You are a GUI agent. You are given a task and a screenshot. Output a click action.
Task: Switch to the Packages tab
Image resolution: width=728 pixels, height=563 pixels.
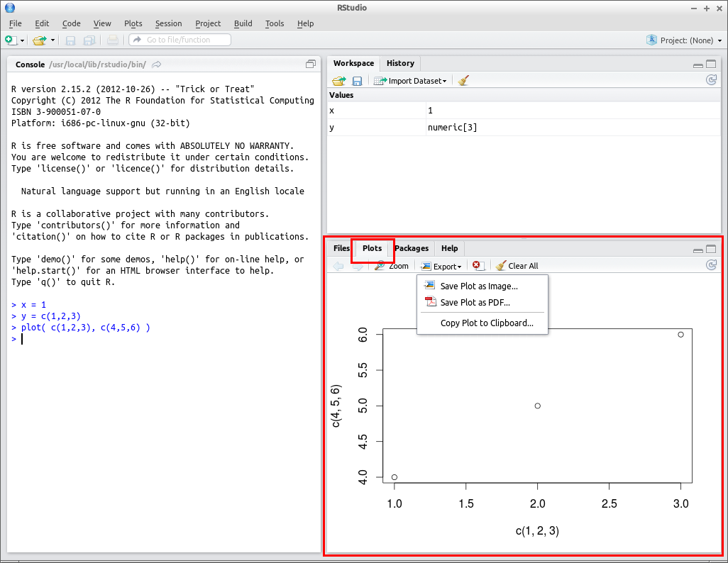(412, 248)
